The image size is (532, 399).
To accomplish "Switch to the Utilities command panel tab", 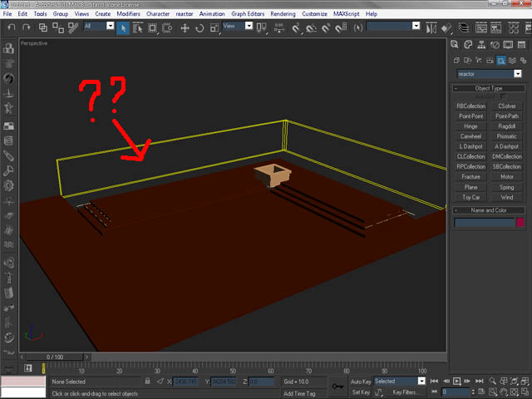I will tap(521, 45).
